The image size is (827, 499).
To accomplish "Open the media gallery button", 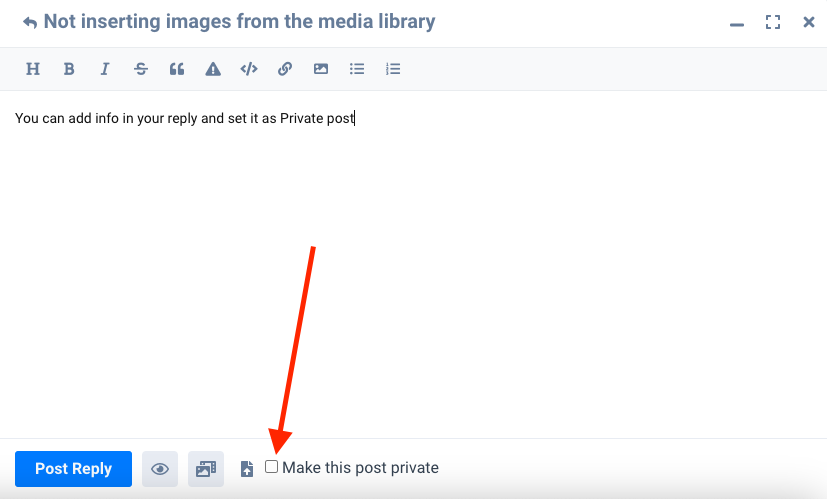I will pyautogui.click(x=206, y=468).
